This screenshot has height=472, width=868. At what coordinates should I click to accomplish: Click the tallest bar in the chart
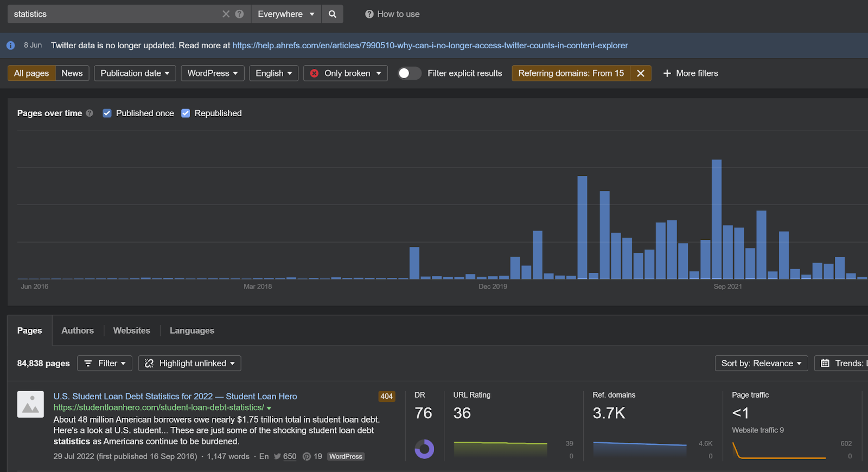[x=717, y=219]
